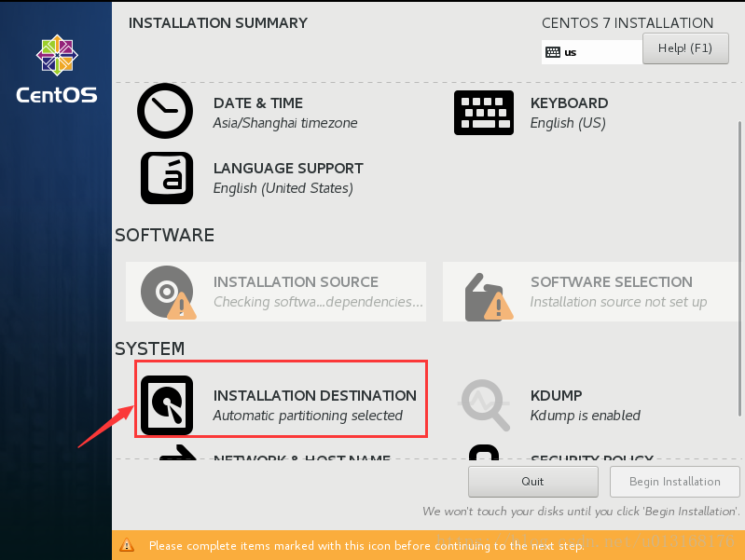Screen dimensions: 745x560
Task: Click 'Kdump is enabled' text
Action: pos(585,416)
